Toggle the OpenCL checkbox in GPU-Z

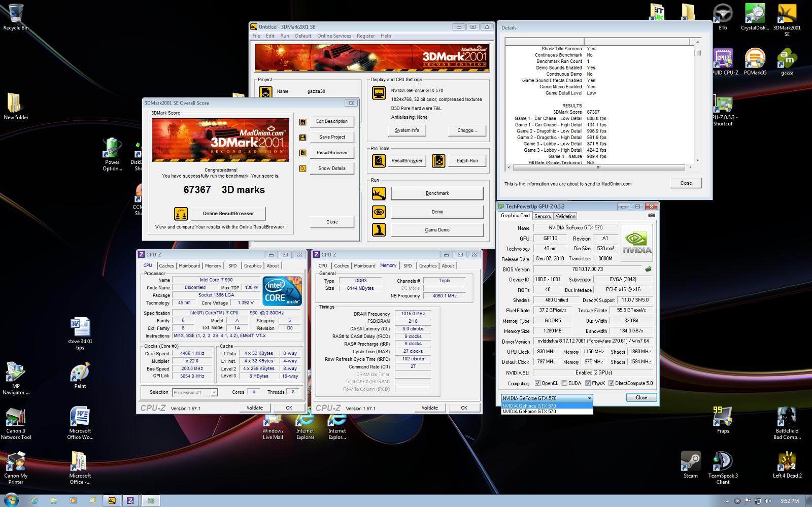537,383
